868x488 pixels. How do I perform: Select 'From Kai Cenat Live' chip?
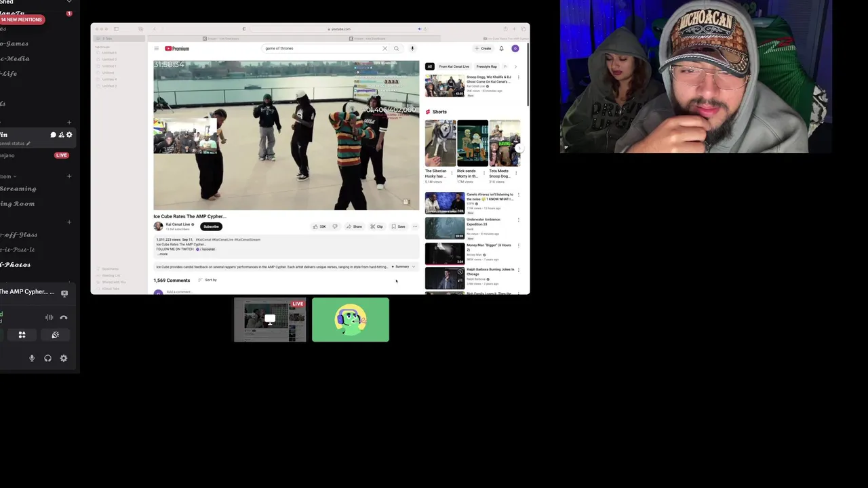pos(454,66)
